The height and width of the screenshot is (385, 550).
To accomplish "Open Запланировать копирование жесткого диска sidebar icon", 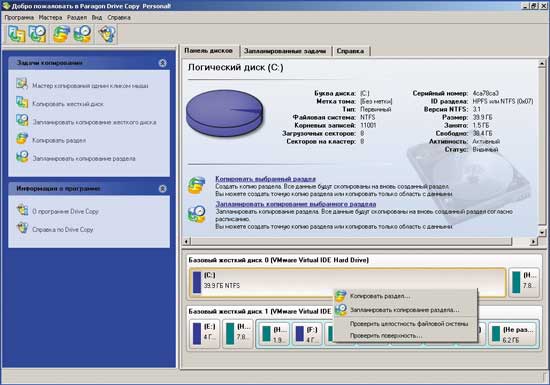I will pyautogui.click(x=22, y=121).
